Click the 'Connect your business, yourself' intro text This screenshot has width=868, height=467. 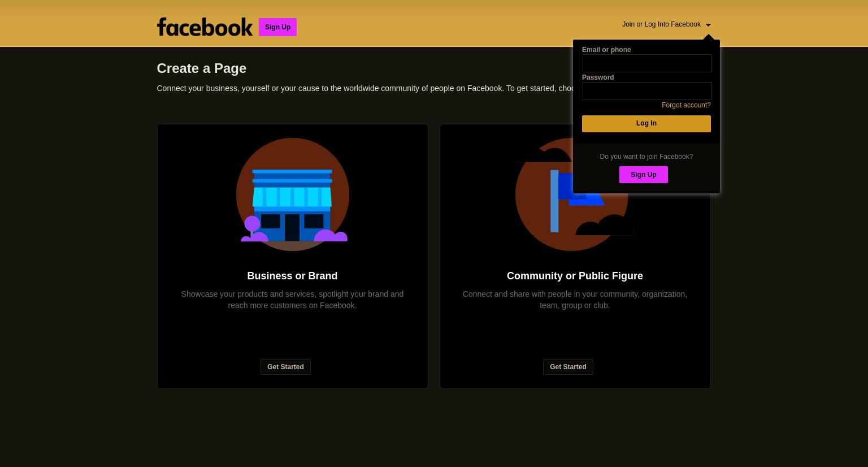point(365,88)
